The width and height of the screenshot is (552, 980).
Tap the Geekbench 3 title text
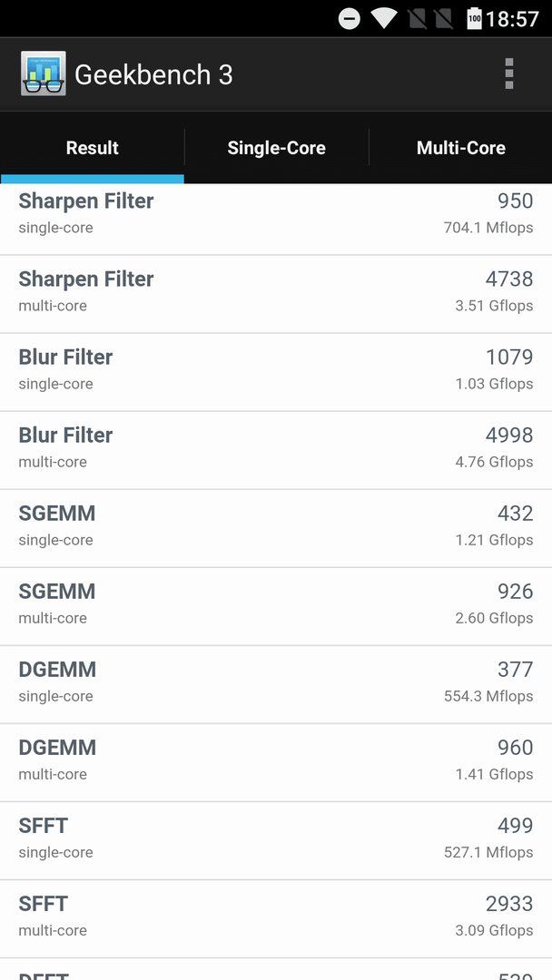153,75
